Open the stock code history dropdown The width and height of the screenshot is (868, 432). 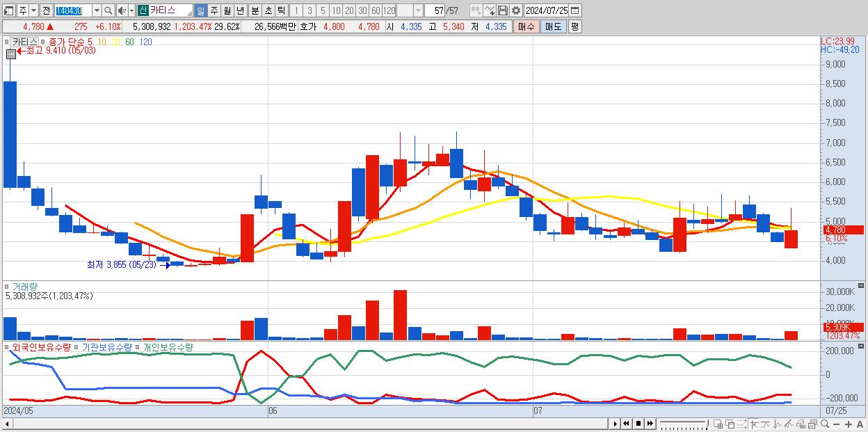click(x=97, y=10)
